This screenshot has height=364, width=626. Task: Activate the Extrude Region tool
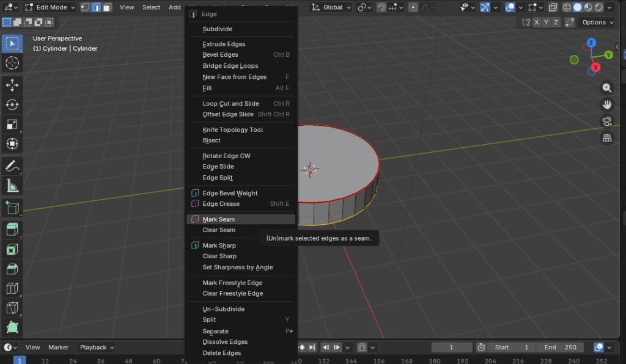(x=12, y=230)
